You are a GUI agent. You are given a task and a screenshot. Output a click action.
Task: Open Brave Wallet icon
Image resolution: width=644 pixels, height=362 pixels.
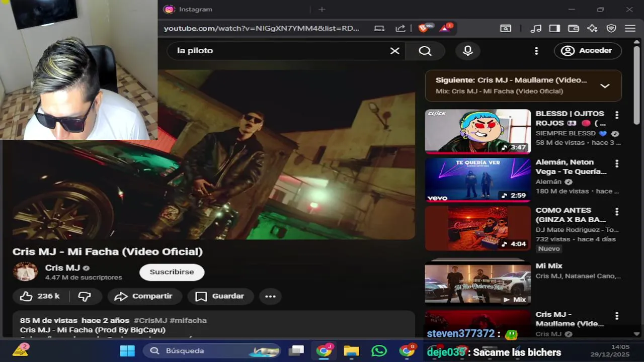[x=573, y=29]
